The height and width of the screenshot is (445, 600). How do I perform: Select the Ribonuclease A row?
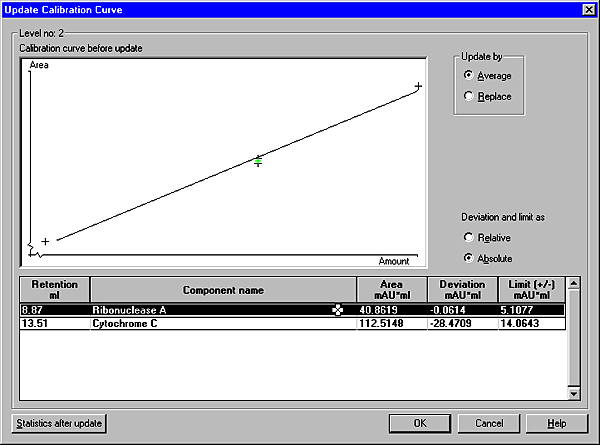click(x=292, y=310)
